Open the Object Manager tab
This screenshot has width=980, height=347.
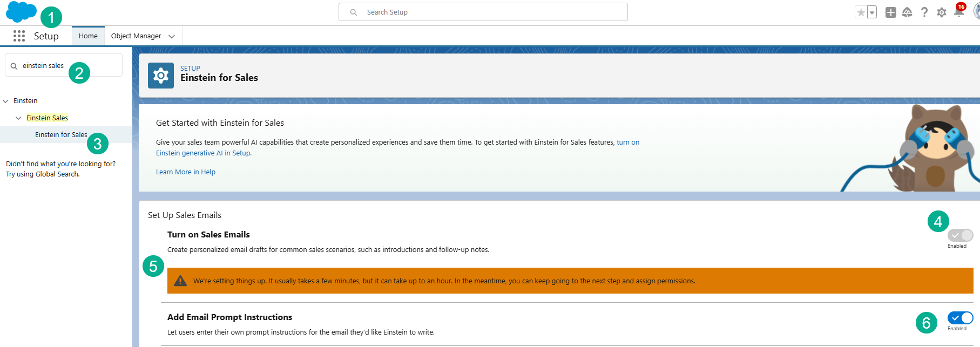[136, 36]
